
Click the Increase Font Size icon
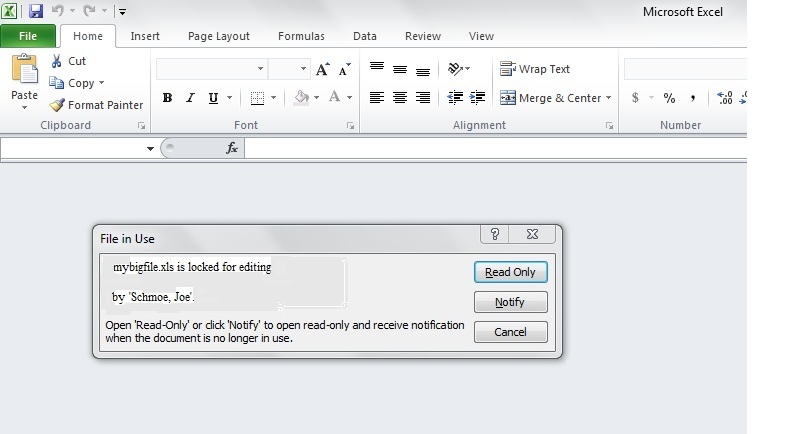[322, 69]
